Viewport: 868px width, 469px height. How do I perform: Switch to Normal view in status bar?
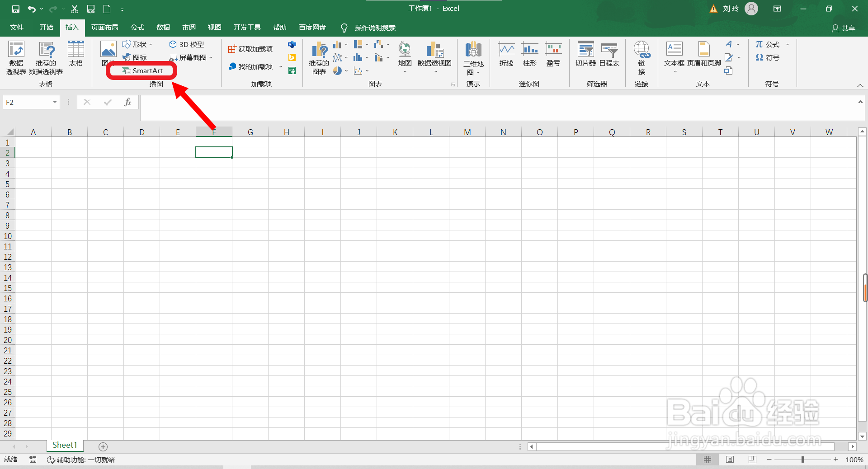(708, 460)
